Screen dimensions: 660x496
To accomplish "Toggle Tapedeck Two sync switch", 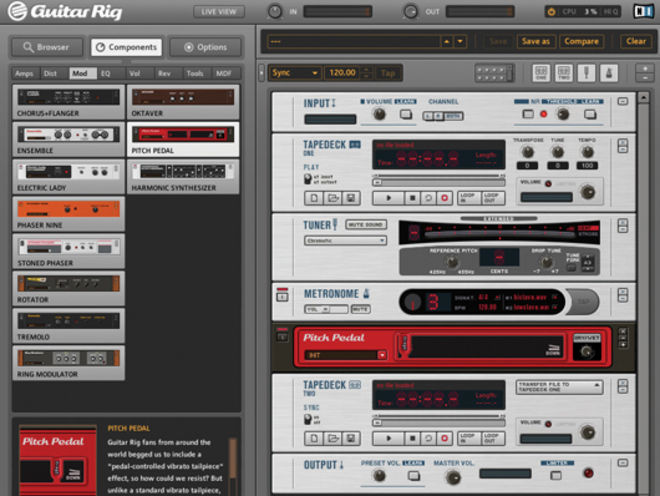I will click(x=308, y=419).
